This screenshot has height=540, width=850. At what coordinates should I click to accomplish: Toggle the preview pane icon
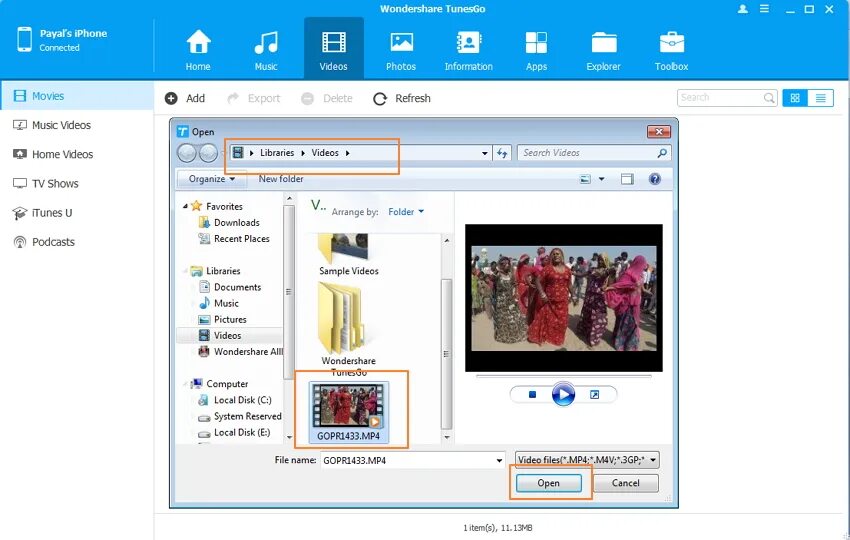(x=627, y=179)
